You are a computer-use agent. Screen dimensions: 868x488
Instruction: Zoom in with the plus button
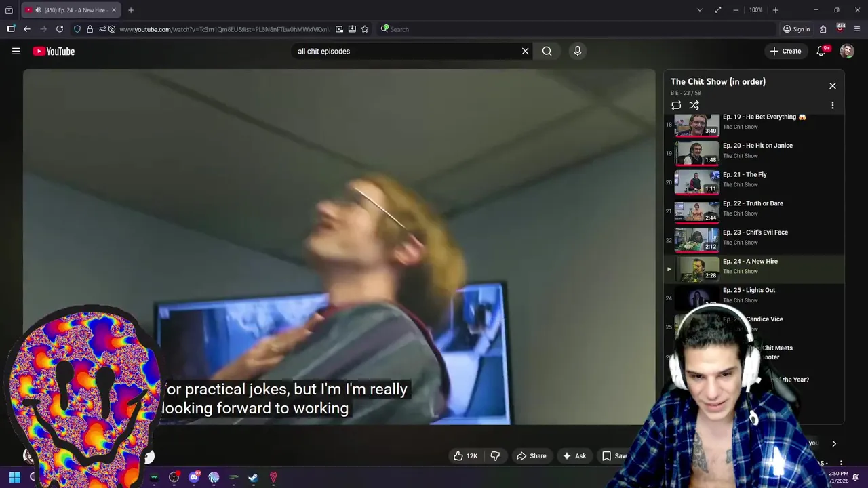point(775,10)
